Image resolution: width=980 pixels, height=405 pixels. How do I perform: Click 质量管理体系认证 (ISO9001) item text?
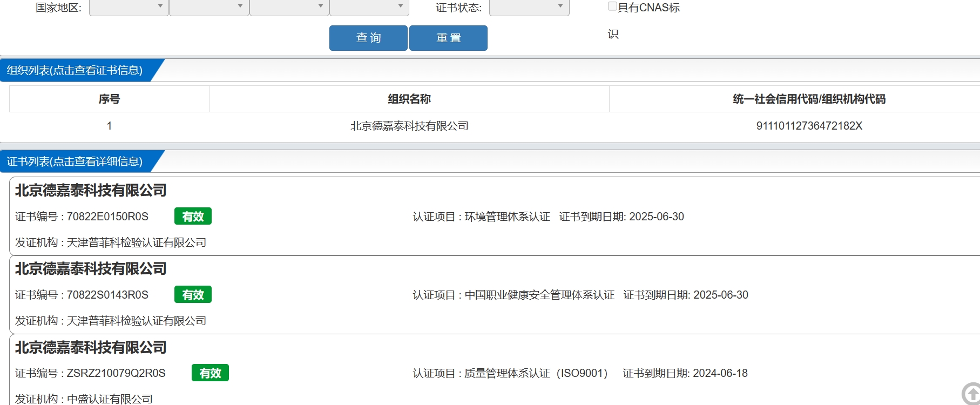pos(536,373)
